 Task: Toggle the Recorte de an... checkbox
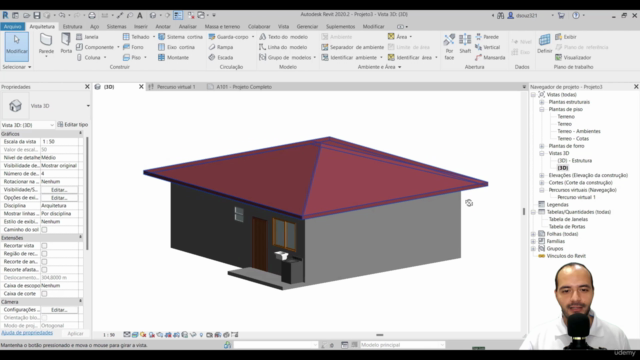(x=44, y=262)
